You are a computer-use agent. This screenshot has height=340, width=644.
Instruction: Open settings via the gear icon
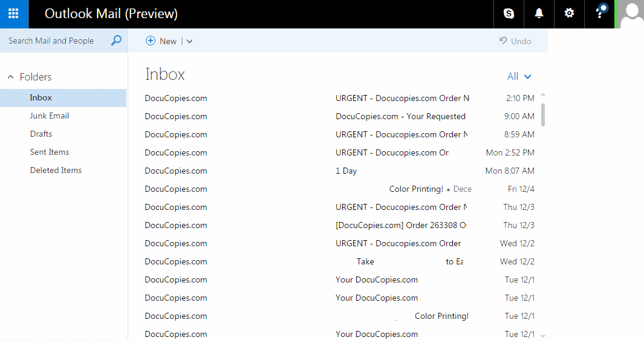pos(569,13)
